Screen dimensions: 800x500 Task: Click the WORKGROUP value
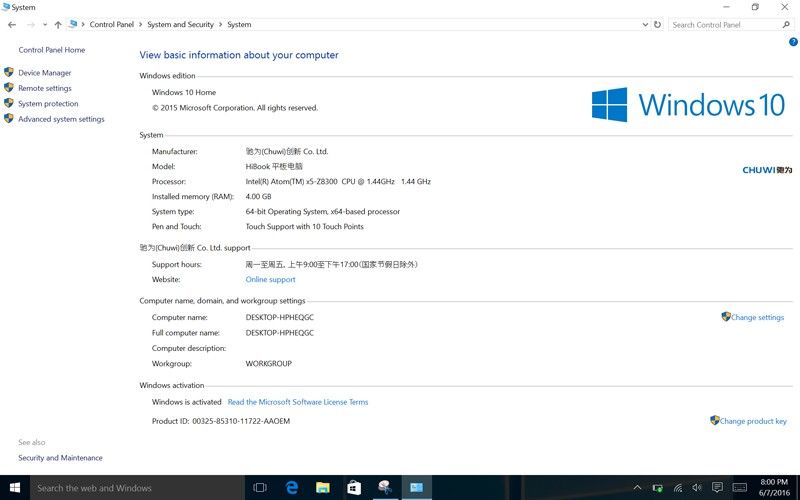[268, 364]
